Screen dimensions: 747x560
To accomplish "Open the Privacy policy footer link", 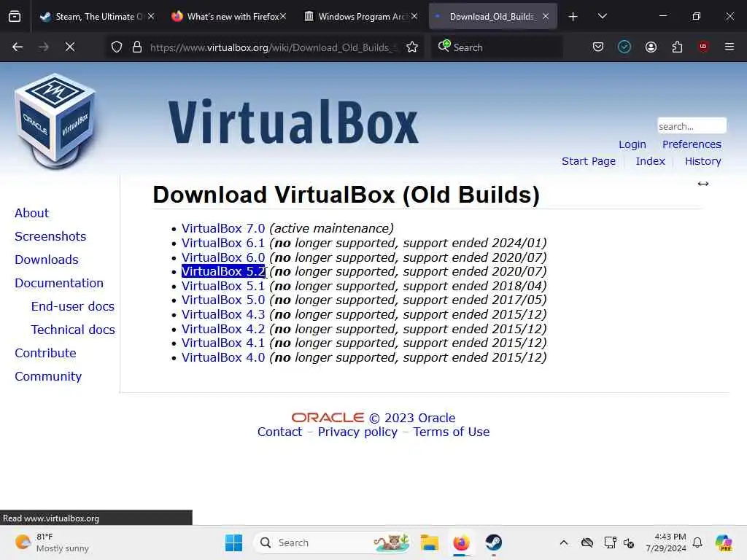I will [x=357, y=432].
